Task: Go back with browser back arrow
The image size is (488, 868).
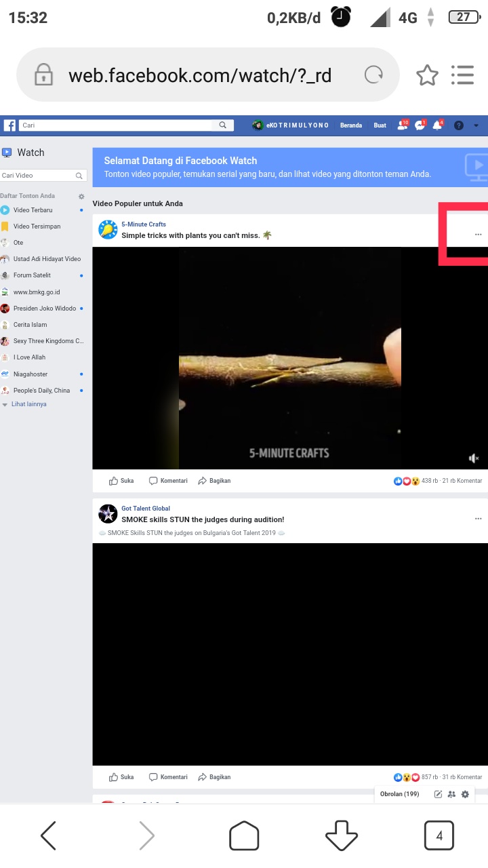Action: click(x=49, y=836)
